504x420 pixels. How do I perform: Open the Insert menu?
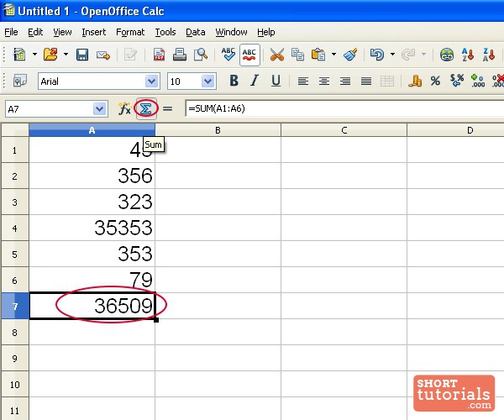click(x=93, y=32)
